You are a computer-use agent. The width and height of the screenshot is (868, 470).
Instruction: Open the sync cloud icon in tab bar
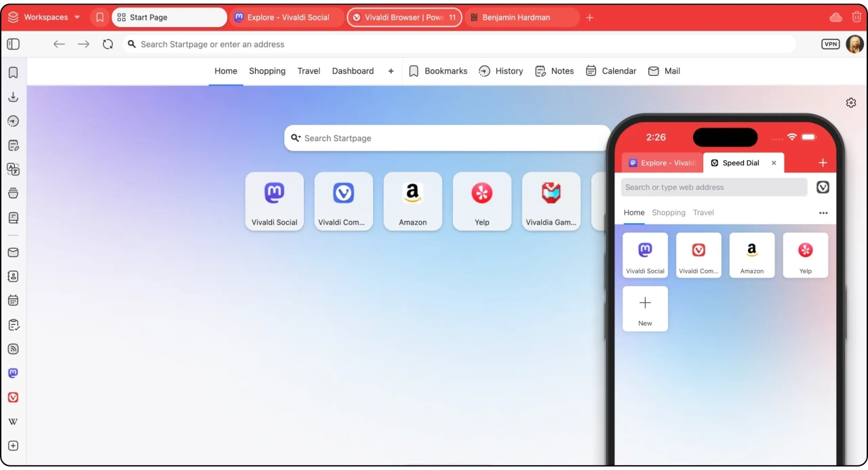pyautogui.click(x=835, y=18)
